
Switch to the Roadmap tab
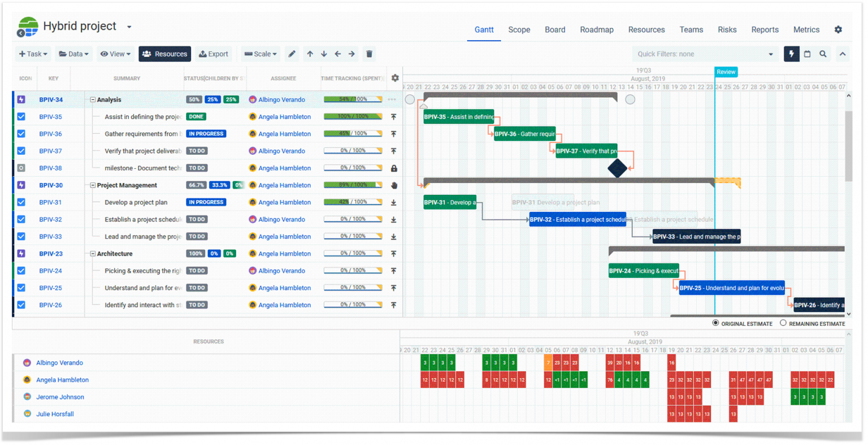tap(597, 29)
